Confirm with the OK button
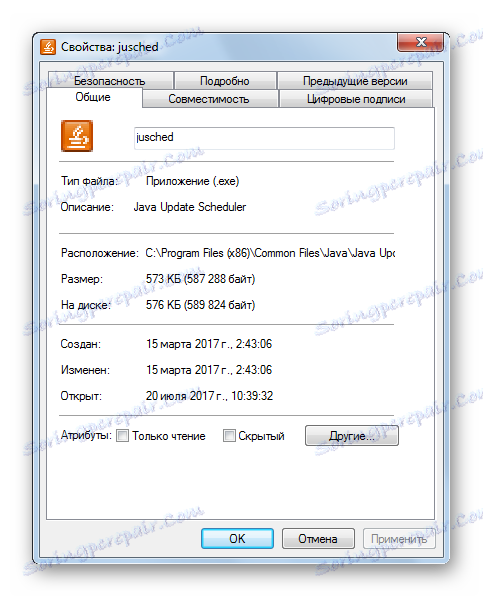 [x=238, y=538]
